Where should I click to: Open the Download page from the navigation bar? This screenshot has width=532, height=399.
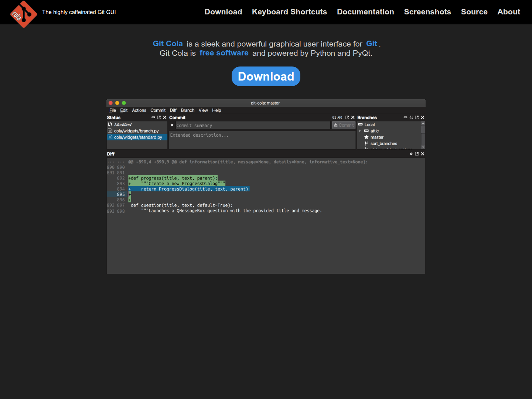[x=223, y=12]
